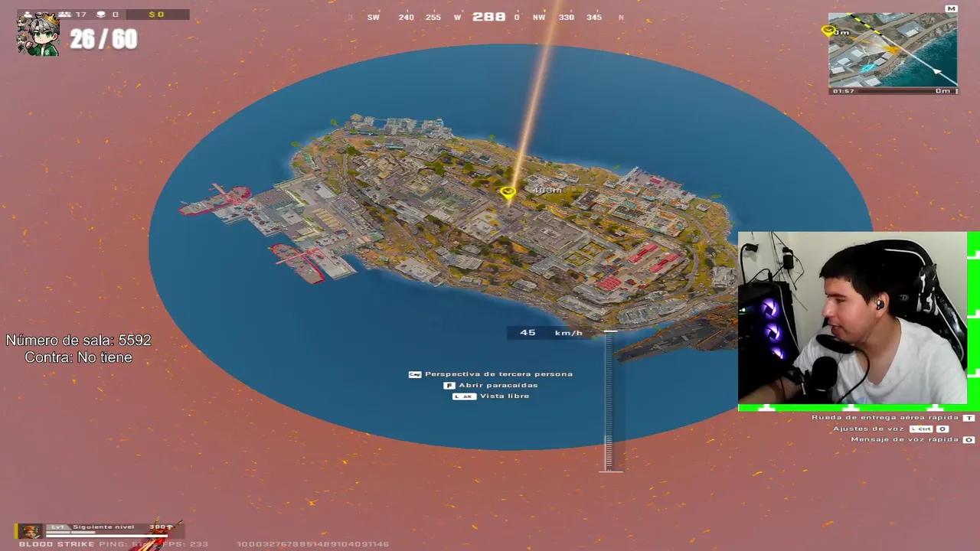Click the yellow waypoint pin on the minimap
The image size is (980, 551).
827,31
